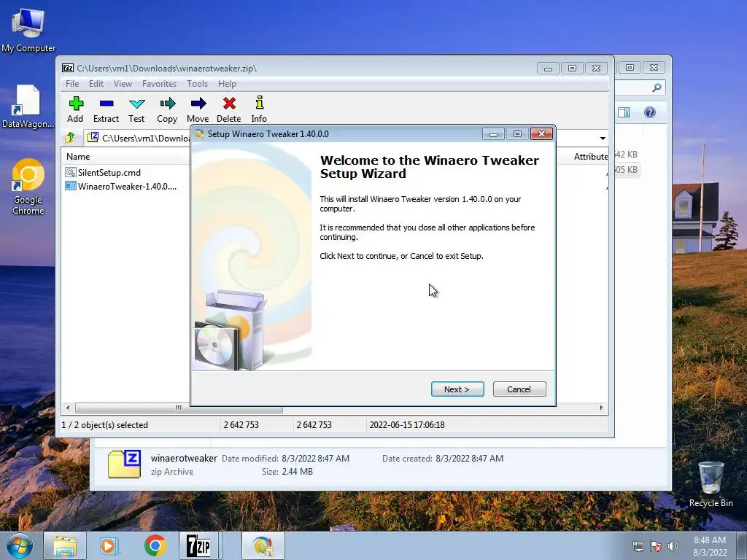Go up one folder level in 7-Zip
747x560 pixels.
pos(70,138)
